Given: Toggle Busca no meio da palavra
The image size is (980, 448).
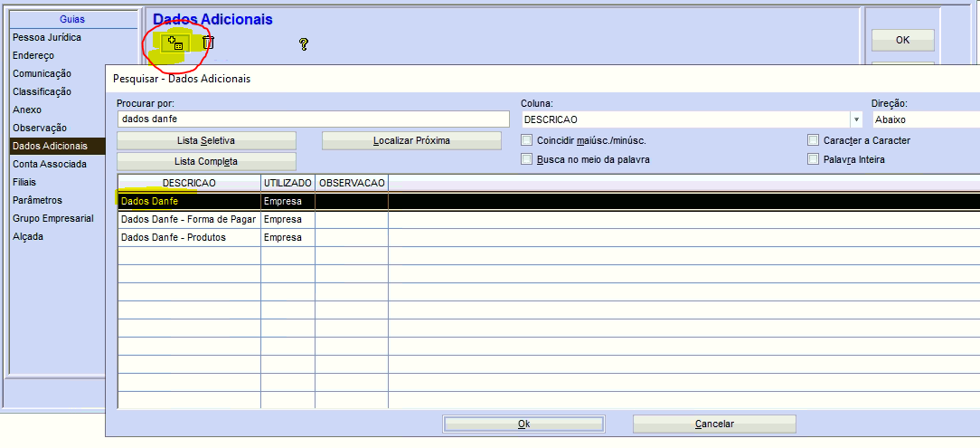Looking at the screenshot, I should pyautogui.click(x=527, y=159).
